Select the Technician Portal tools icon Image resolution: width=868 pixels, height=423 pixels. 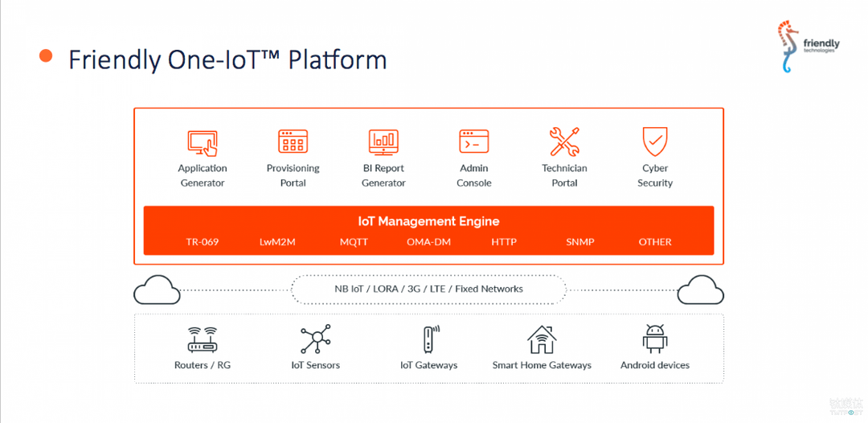click(564, 142)
